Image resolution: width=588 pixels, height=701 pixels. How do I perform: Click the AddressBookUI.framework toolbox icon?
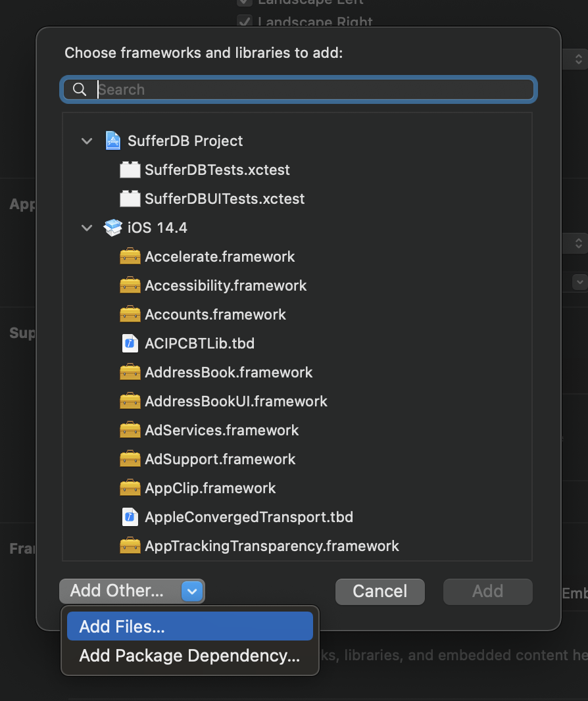130,401
